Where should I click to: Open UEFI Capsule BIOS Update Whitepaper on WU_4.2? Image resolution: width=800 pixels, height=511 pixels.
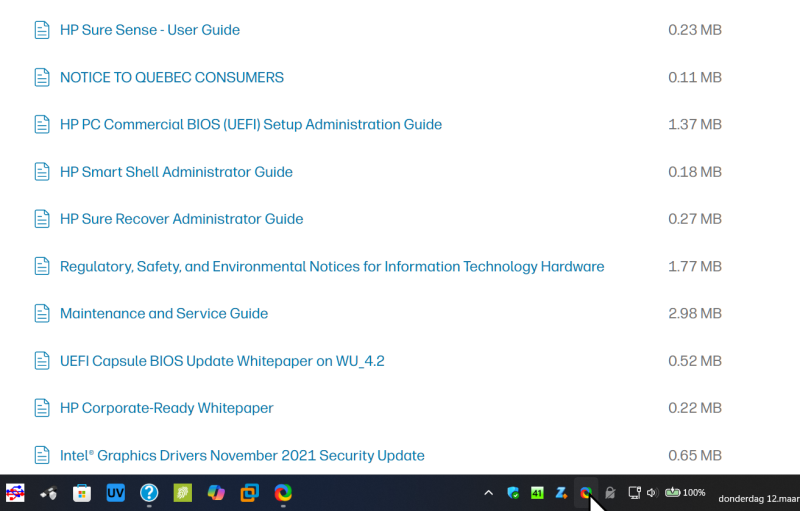(x=222, y=361)
